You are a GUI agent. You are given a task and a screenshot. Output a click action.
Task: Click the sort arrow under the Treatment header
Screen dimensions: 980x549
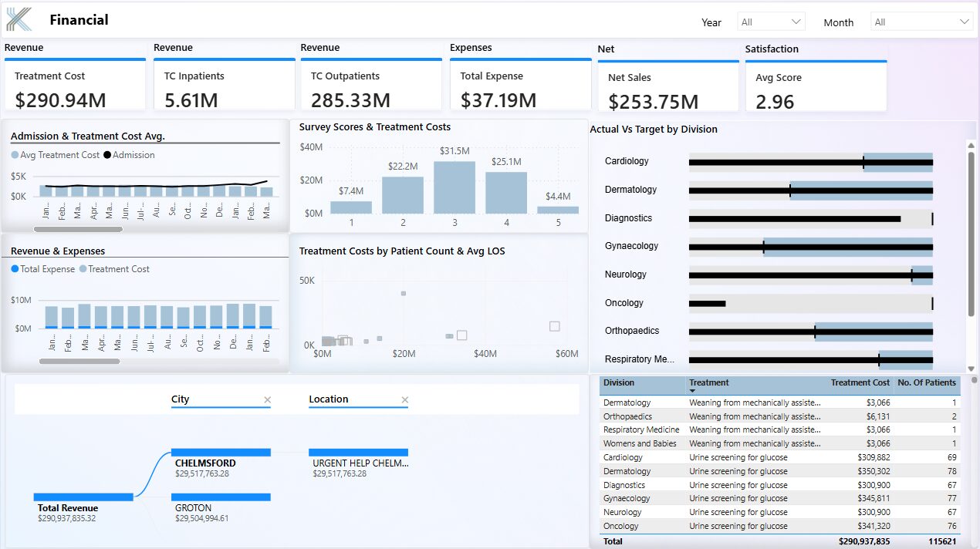(x=692, y=392)
